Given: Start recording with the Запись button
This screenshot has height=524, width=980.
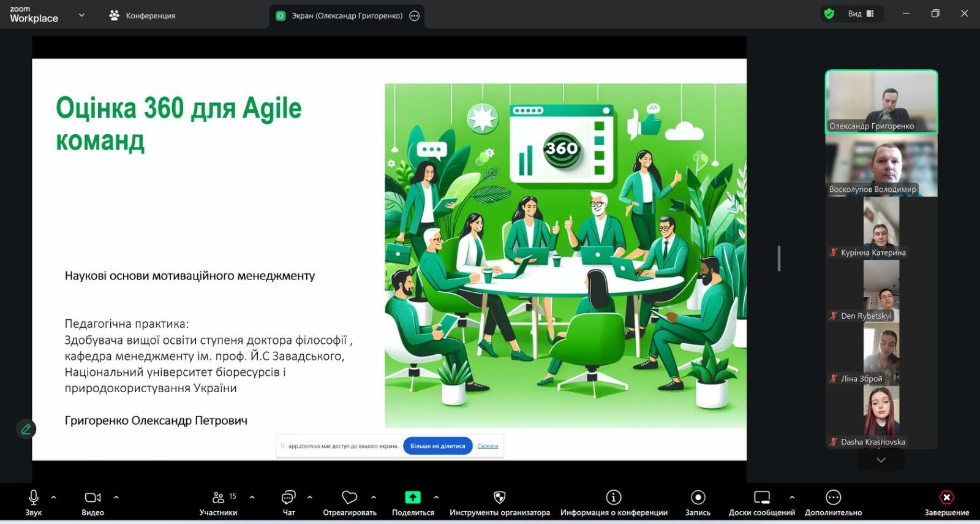Looking at the screenshot, I should (x=698, y=503).
